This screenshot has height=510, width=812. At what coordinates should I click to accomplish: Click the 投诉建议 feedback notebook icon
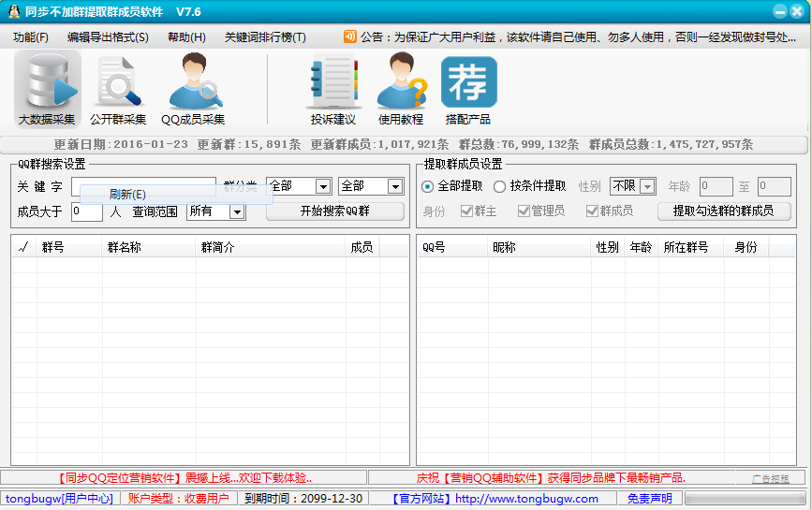[333, 91]
